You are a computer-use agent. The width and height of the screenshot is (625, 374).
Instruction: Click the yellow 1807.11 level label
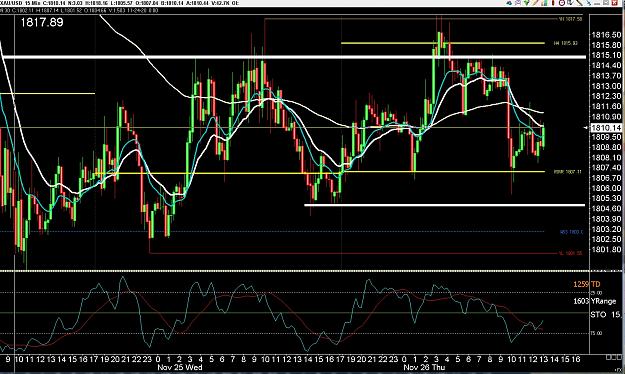(568, 172)
